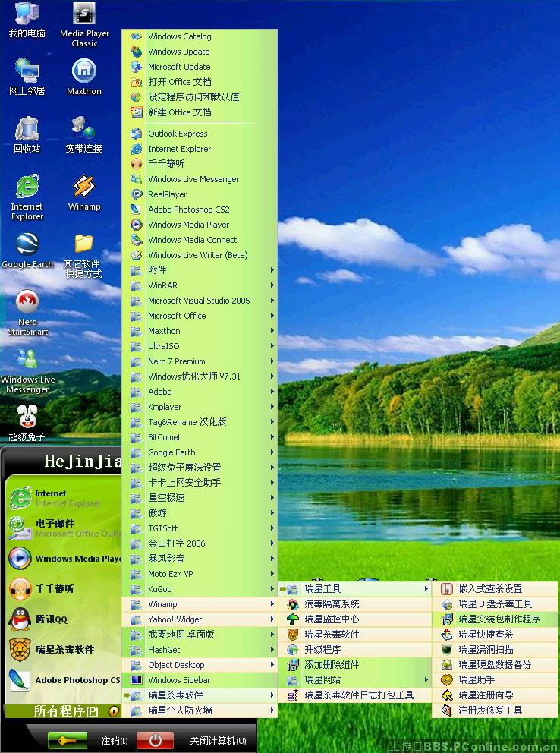Click the red 关闭计算机 power icon
Viewport: 560px width, 753px height.
(x=155, y=741)
